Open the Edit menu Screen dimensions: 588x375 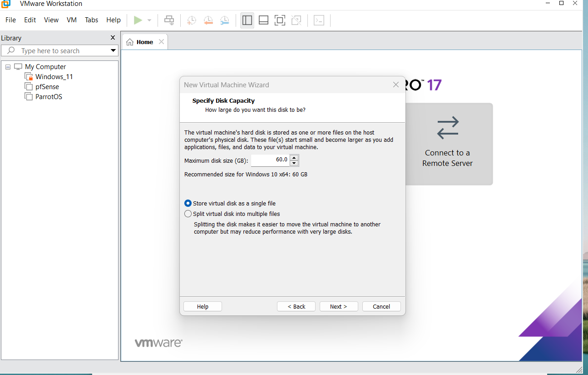tap(30, 20)
